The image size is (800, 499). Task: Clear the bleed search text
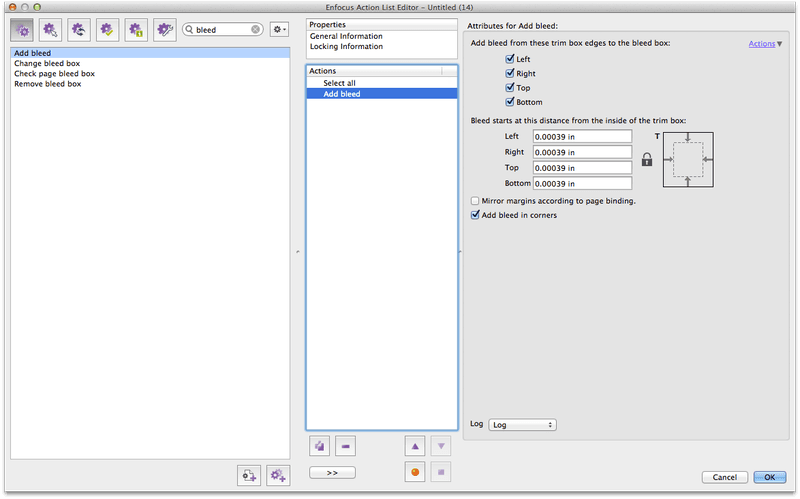(x=255, y=30)
